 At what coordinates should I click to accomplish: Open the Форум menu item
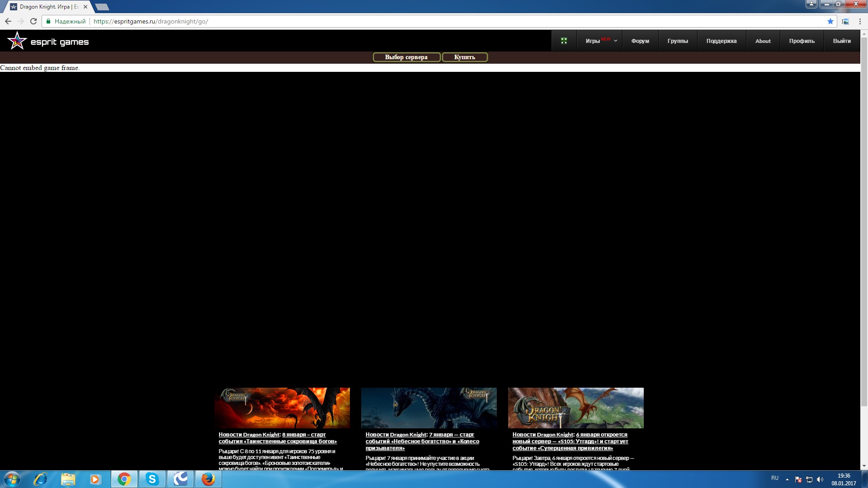tap(640, 41)
